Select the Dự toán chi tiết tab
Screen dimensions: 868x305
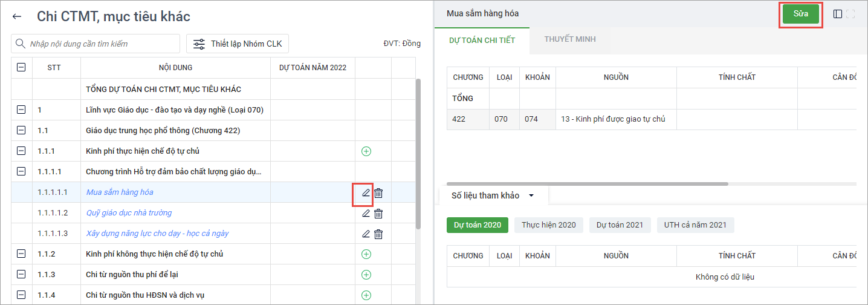[482, 40]
